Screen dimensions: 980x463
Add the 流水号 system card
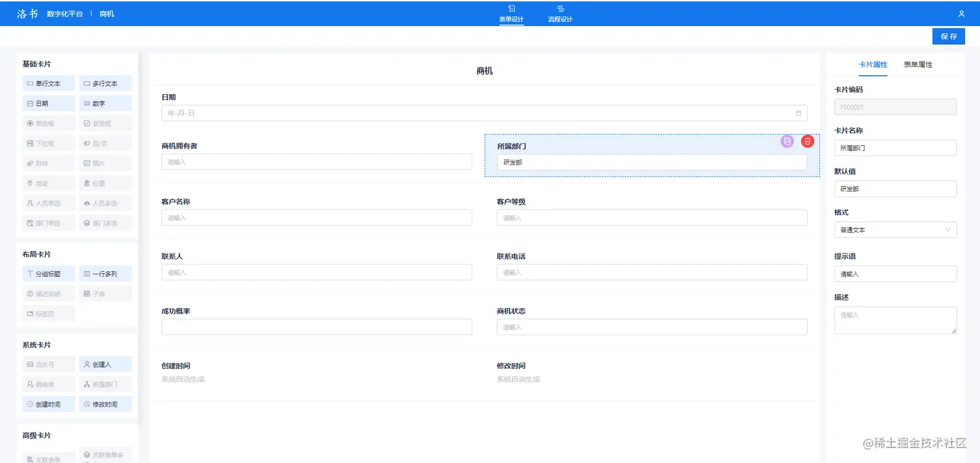49,364
